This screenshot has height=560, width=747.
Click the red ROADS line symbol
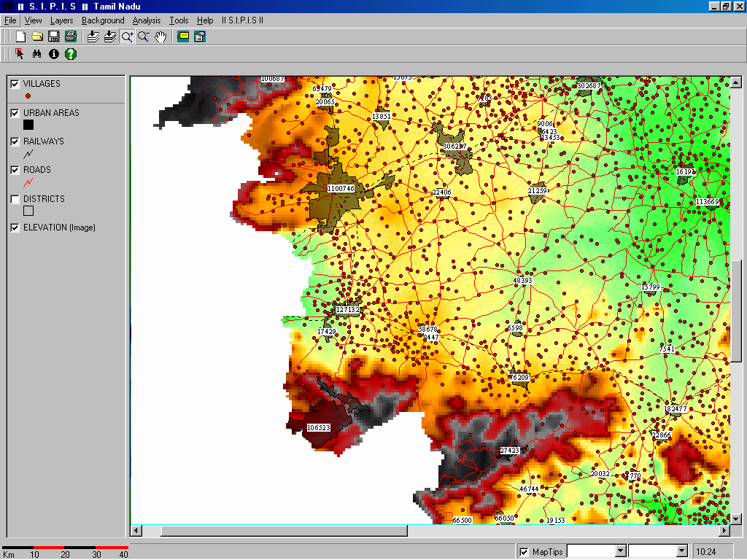coord(28,182)
